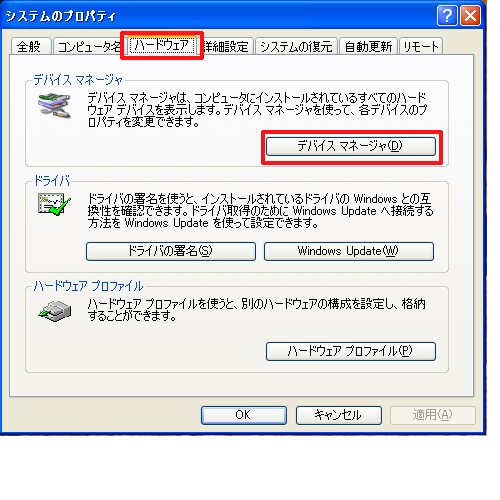Image resolution: width=500 pixels, height=500 pixels.
Task: Open the コンピュータ名 tab
Action: [x=88, y=46]
